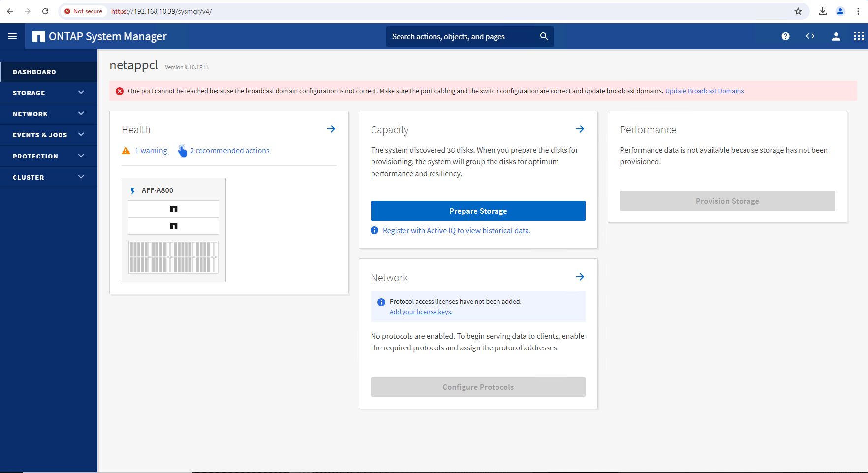Screen dimensions: 868x473
Task: Click the NetApp logo icon
Action: point(38,36)
